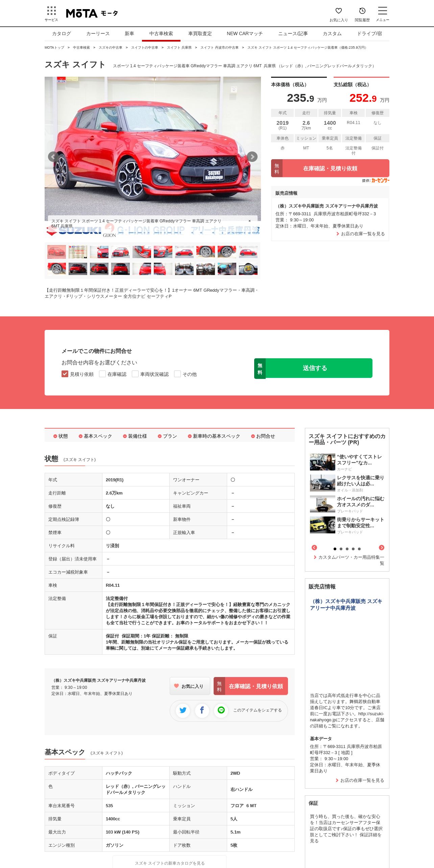This screenshot has height=868, width=434.
Task: Open カーリース in the main navigation
Action: (x=98, y=33)
